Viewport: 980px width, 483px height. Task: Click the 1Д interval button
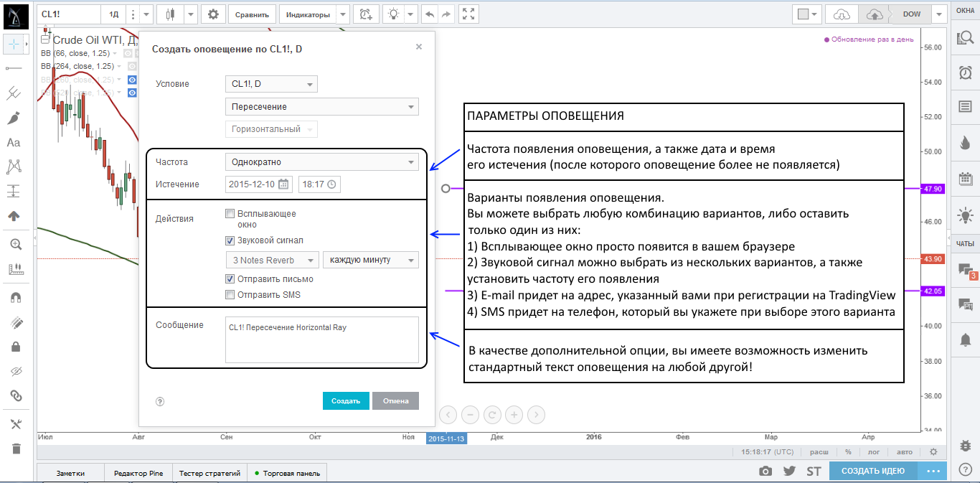(x=114, y=14)
